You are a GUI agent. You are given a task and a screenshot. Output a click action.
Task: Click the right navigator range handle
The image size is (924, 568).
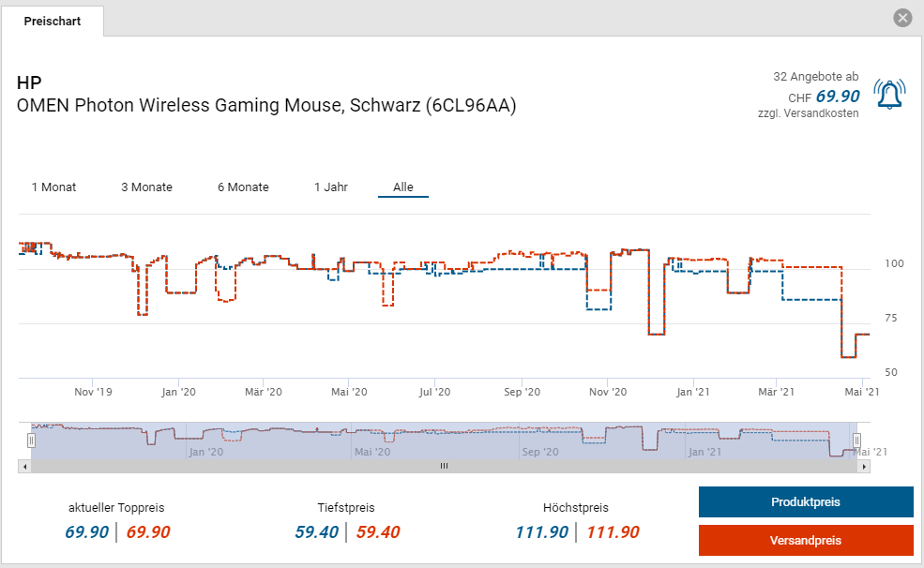[x=856, y=440]
